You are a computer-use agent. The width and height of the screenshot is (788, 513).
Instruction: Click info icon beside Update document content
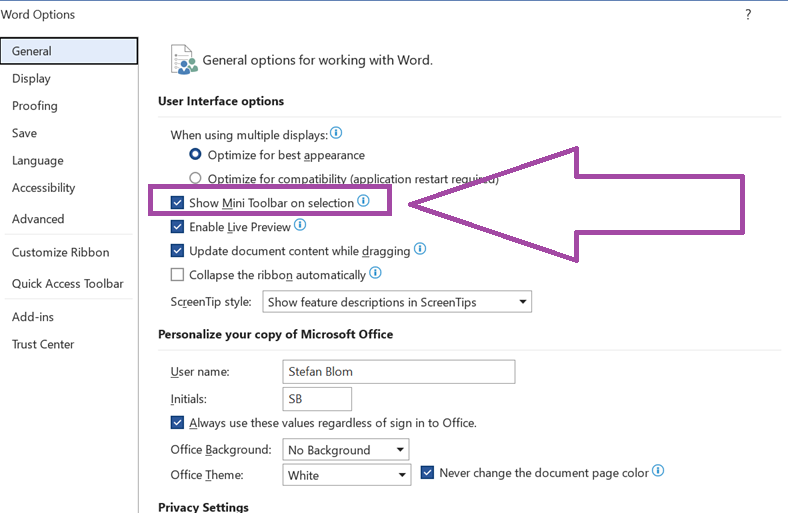click(420, 249)
